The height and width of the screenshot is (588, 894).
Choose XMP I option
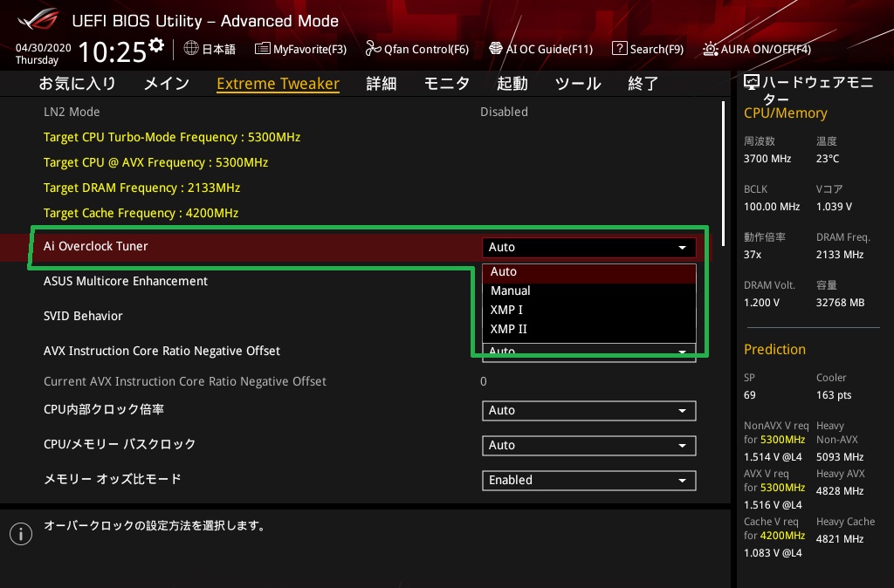point(589,310)
